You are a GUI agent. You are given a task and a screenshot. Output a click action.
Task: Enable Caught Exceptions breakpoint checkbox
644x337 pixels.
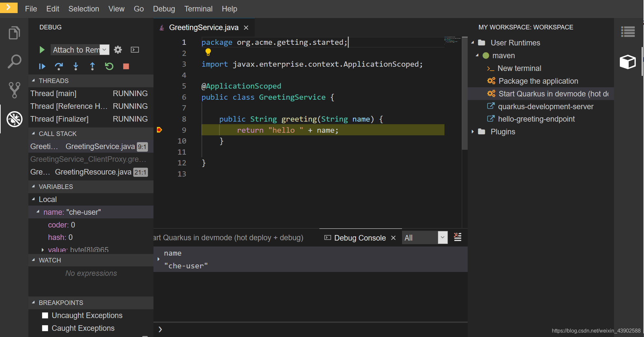[x=45, y=328]
